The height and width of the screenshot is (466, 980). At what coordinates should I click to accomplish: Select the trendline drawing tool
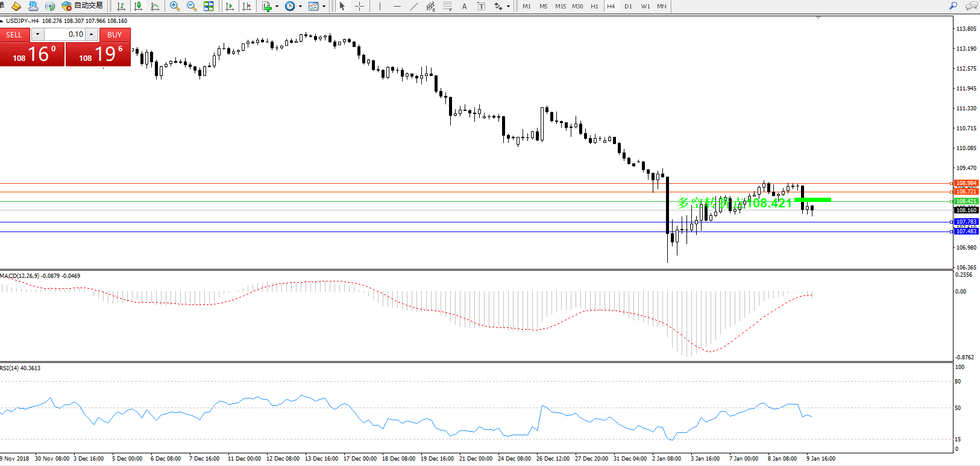[x=413, y=6]
